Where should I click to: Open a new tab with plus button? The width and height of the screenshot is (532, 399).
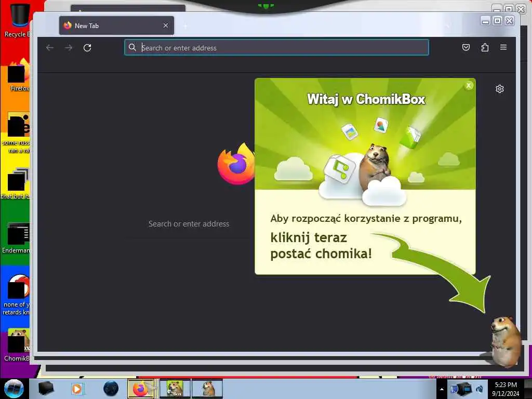coord(185,26)
